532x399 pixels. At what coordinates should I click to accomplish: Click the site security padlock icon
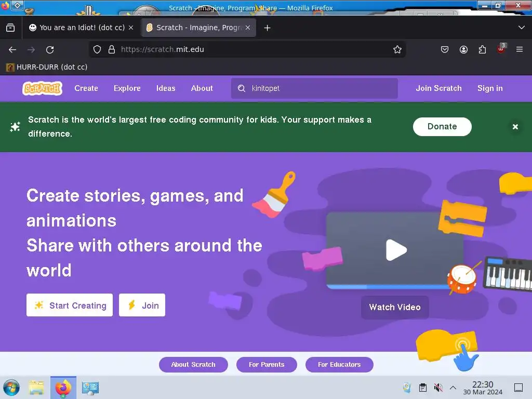[112, 49]
